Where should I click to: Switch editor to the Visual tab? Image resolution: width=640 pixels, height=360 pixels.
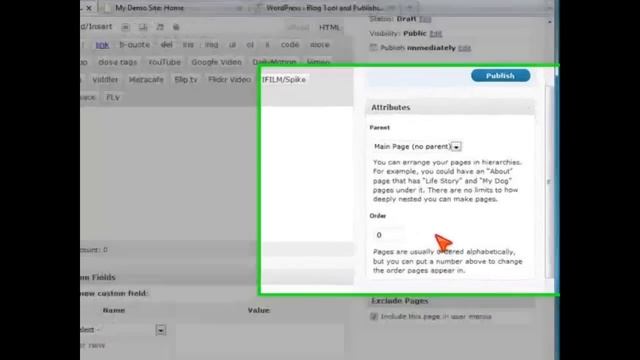click(298, 27)
